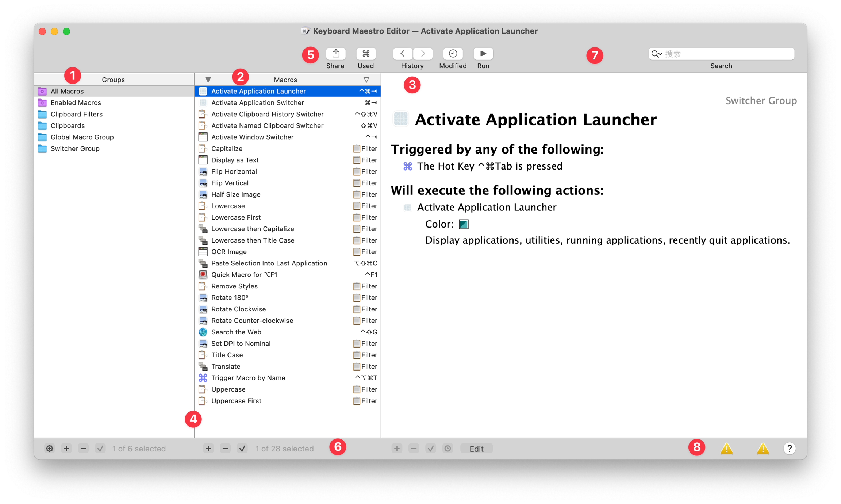
Task: Open the groups gear settings icon
Action: pos(50,448)
